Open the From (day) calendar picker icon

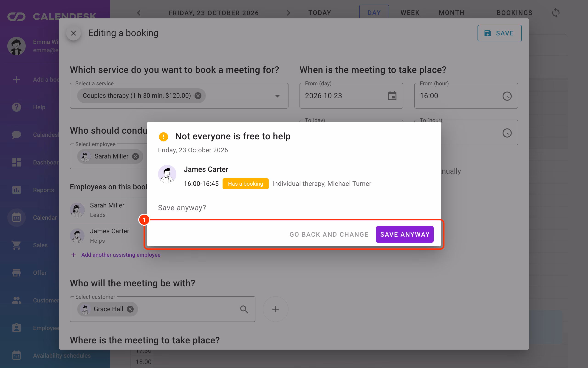[x=392, y=96]
